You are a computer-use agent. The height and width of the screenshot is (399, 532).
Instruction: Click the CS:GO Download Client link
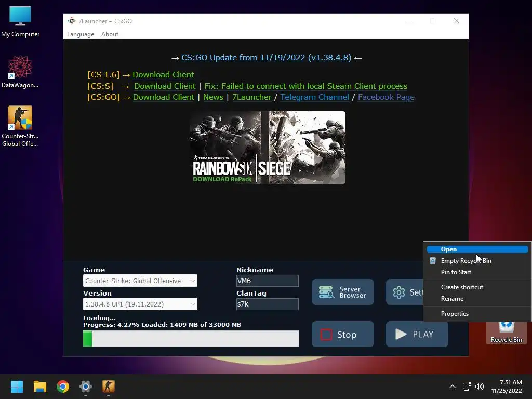(x=164, y=97)
